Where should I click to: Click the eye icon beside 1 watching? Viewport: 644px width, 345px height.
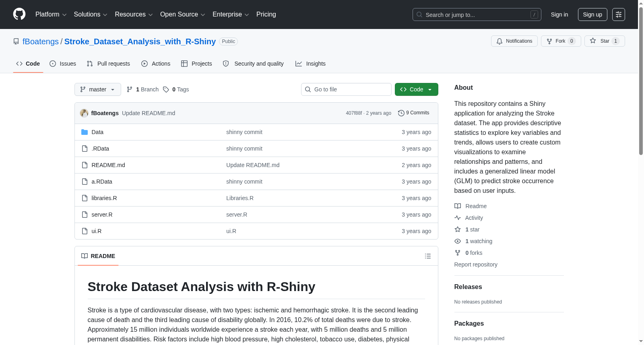[458, 241]
